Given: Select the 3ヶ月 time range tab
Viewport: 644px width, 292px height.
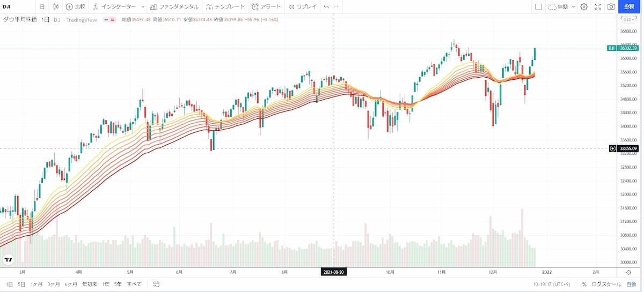Looking at the screenshot, I should [54, 284].
